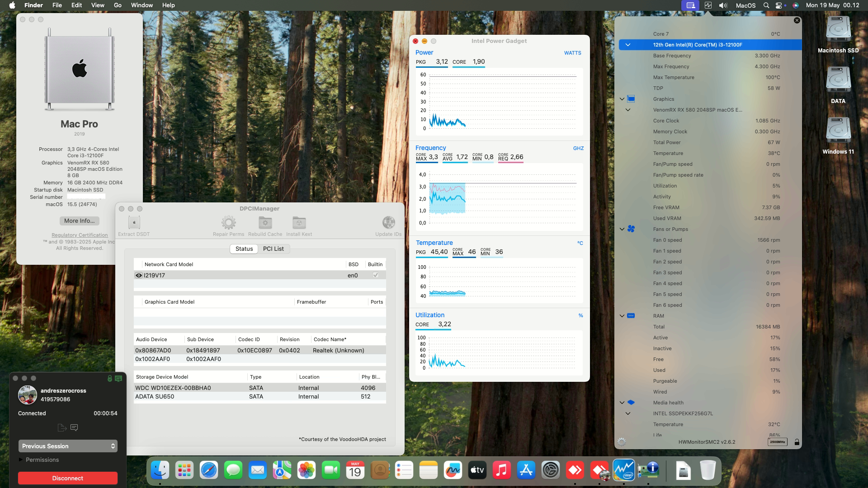Image resolution: width=868 pixels, height=488 pixels.
Task: Click Disconnect in AnyDesk
Action: pos(67,478)
